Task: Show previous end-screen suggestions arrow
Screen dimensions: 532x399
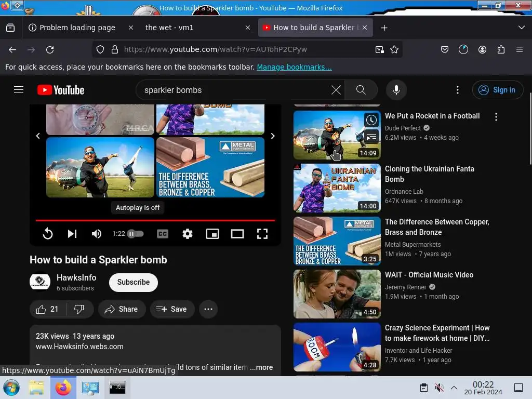Action: [x=38, y=136]
